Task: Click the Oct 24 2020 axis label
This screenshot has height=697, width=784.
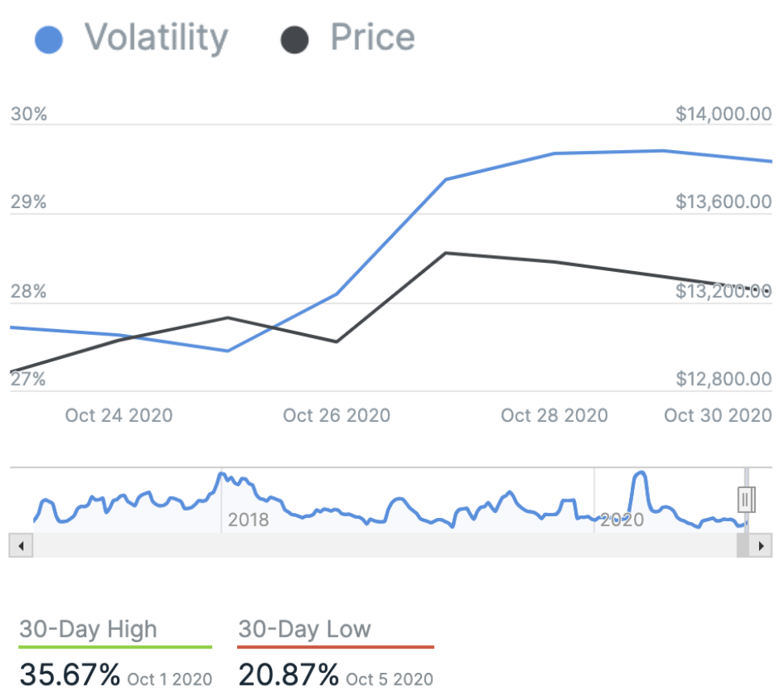Action: (119, 415)
